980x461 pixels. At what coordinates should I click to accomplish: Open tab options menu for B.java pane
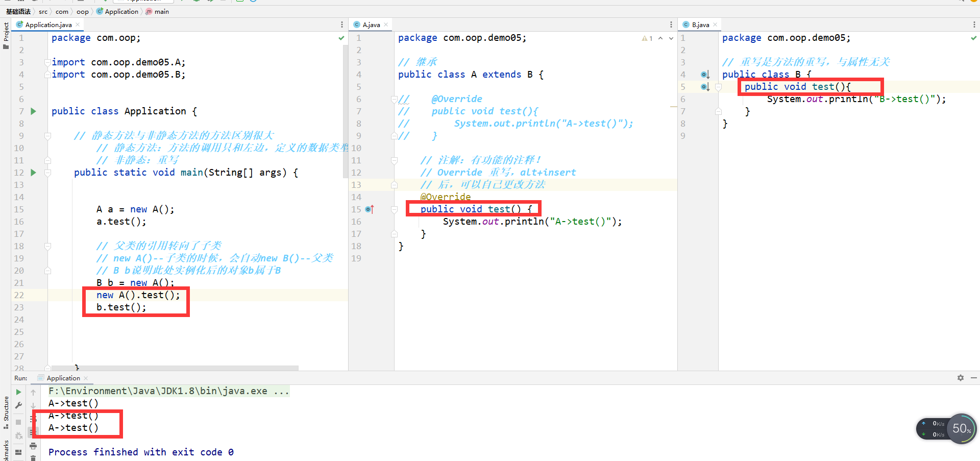coord(974,25)
